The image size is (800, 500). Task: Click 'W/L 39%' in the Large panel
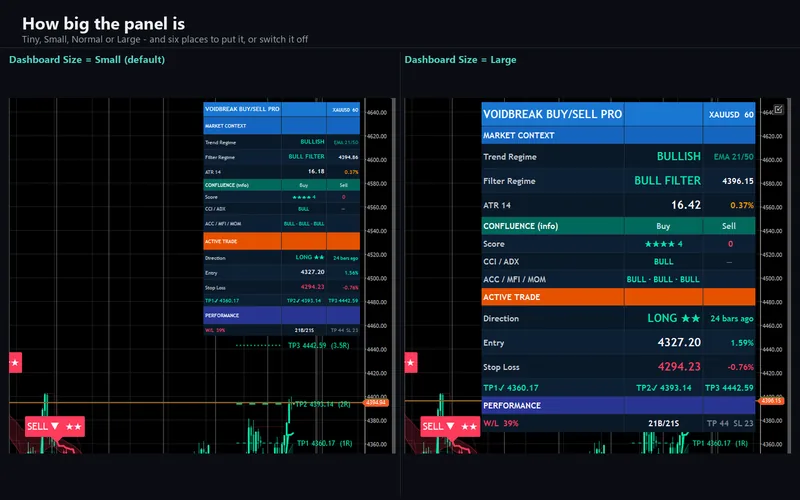[x=501, y=423]
